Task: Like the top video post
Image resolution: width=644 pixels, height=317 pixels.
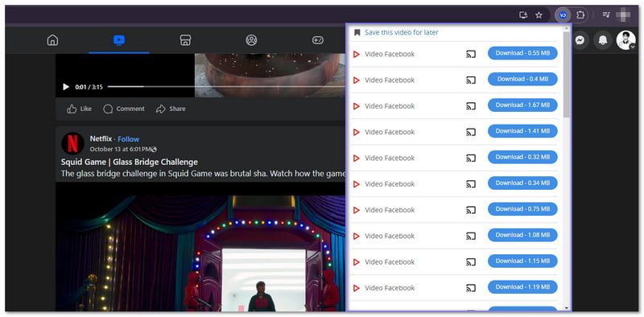Action: pos(79,109)
